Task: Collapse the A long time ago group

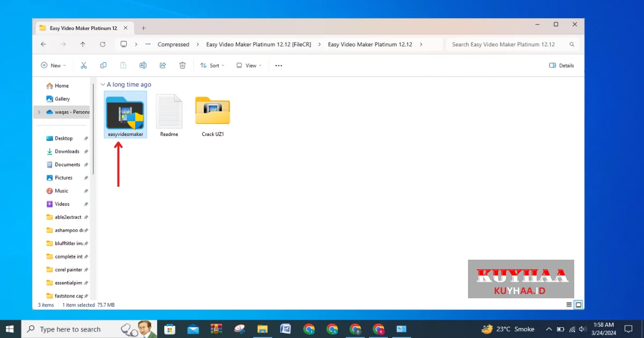Action: [x=102, y=85]
